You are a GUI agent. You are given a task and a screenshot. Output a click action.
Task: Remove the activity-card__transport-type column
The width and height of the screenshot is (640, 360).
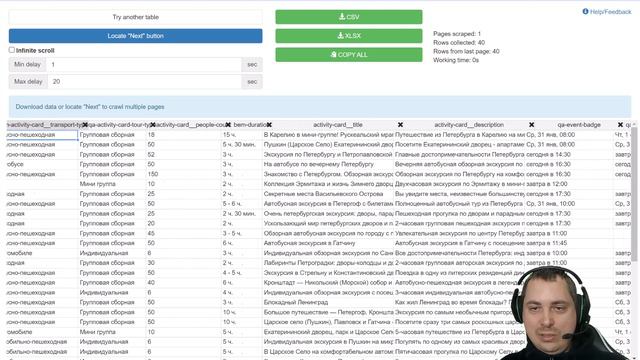tap(85, 125)
